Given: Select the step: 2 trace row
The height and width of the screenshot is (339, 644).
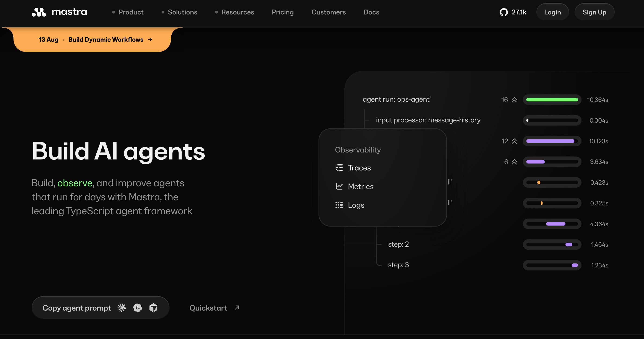Looking at the screenshot, I should pos(398,244).
